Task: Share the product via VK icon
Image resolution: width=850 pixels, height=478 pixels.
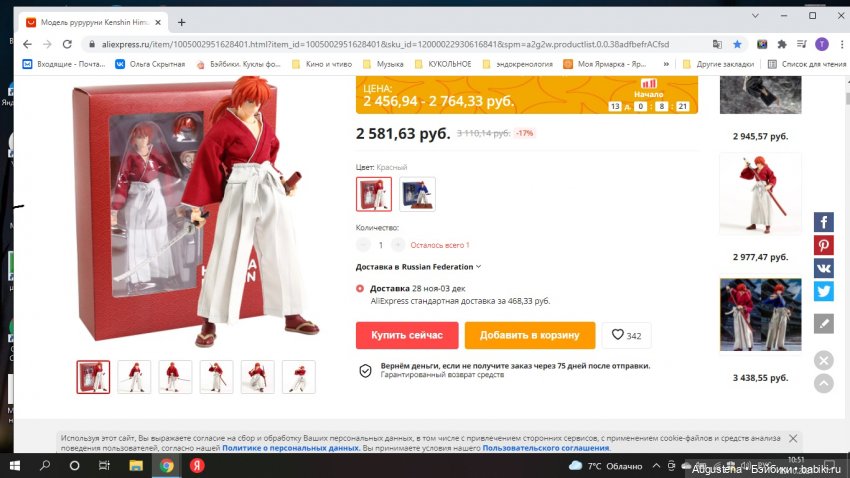Action: click(x=823, y=268)
